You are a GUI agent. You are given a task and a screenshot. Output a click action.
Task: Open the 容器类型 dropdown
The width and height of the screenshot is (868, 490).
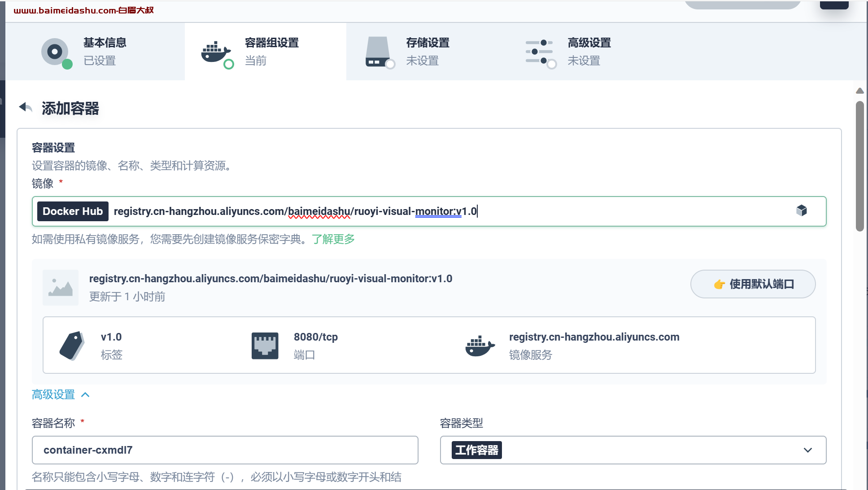[633, 450]
